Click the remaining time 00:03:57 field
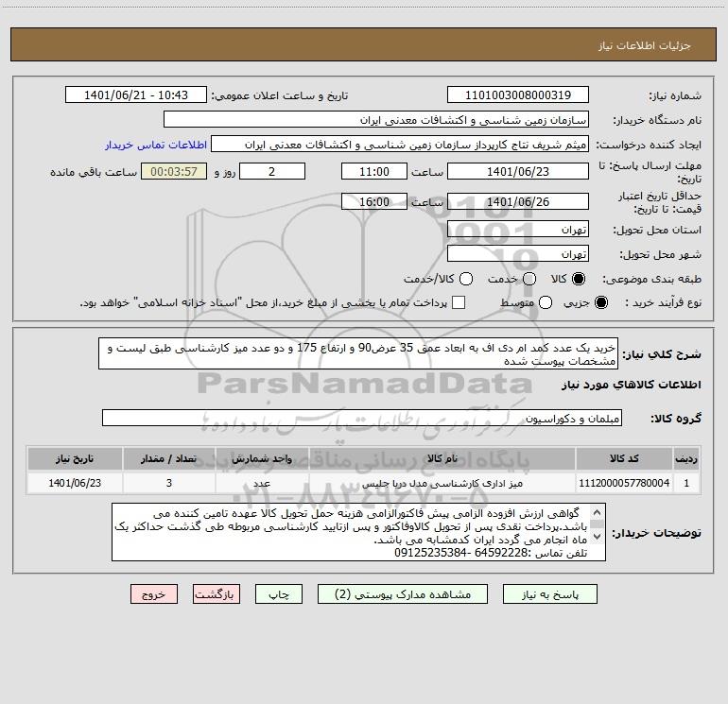728x704 pixels. pos(174,171)
